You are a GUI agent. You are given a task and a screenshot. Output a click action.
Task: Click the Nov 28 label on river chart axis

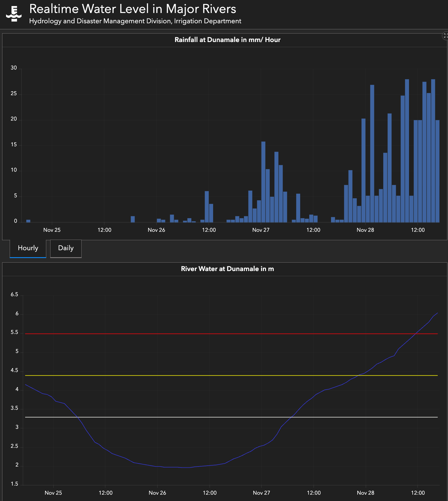[x=365, y=493]
